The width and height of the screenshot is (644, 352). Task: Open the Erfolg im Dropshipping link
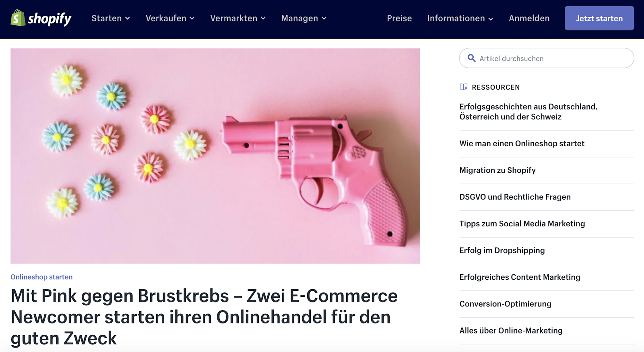[502, 251]
